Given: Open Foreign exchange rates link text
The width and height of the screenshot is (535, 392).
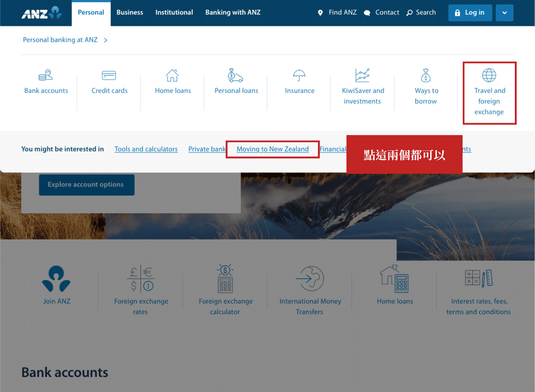Looking at the screenshot, I should (x=141, y=307).
